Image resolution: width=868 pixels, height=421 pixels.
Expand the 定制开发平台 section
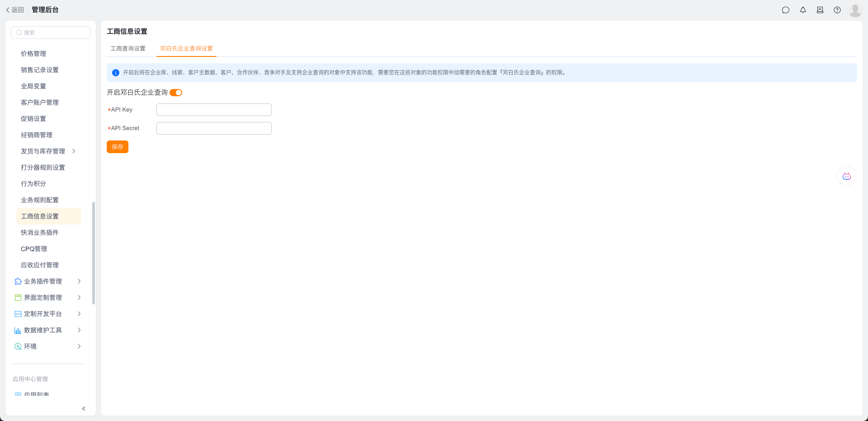click(x=79, y=314)
